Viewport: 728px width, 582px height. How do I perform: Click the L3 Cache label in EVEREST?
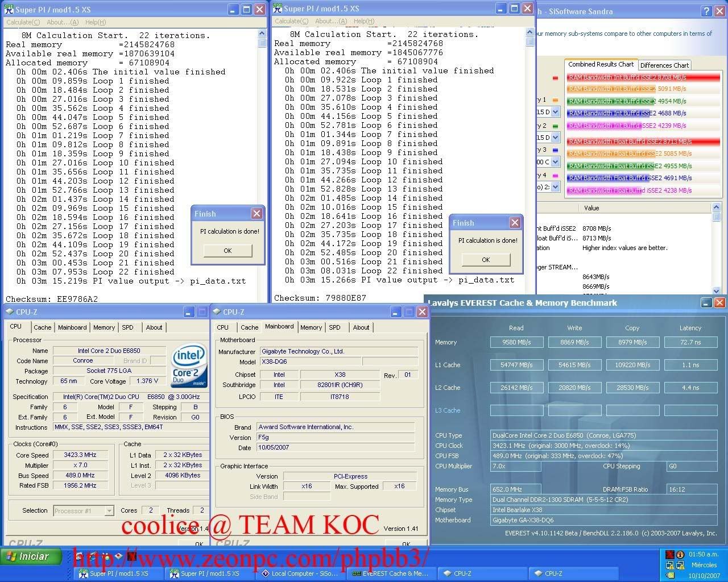click(x=448, y=410)
